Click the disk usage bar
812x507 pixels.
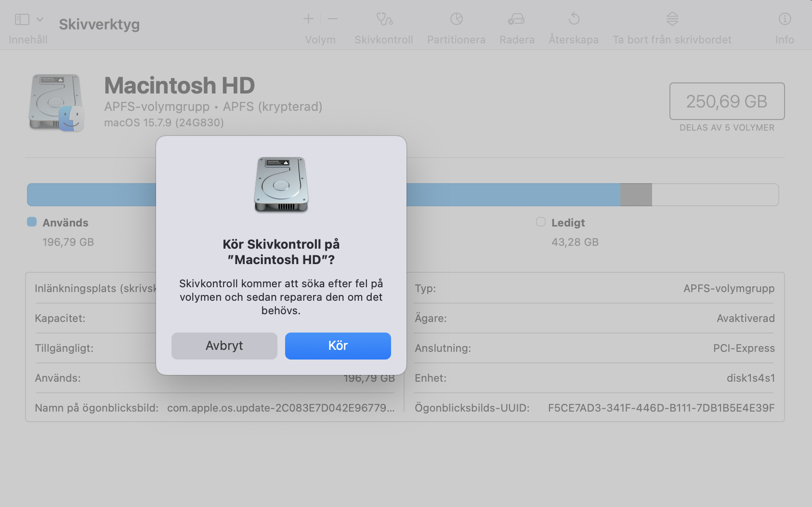(403, 195)
